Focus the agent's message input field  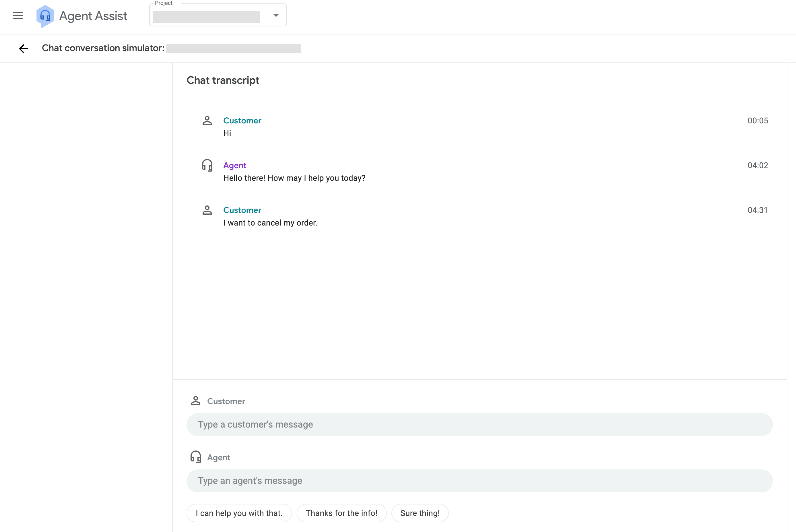479,481
